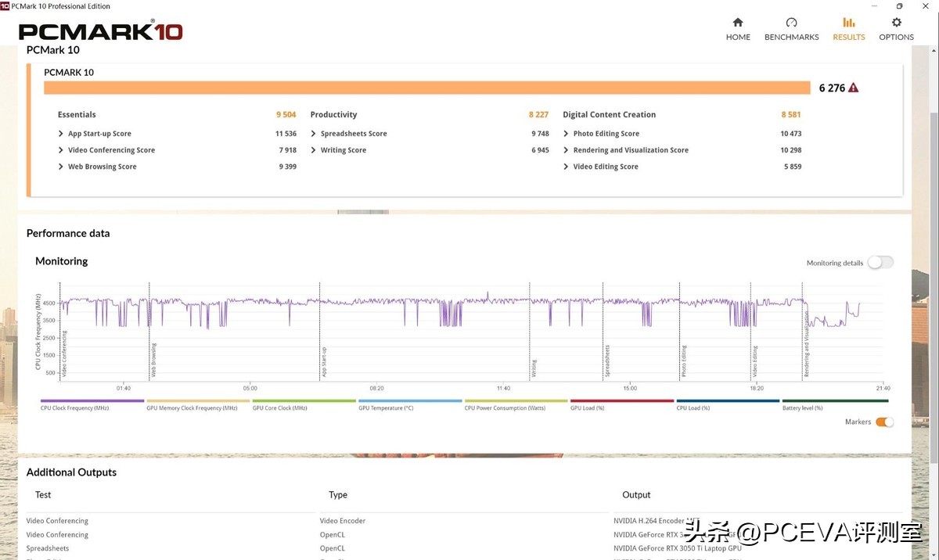Image resolution: width=939 pixels, height=560 pixels.
Task: Turn off the Markers toggle
Action: [883, 422]
